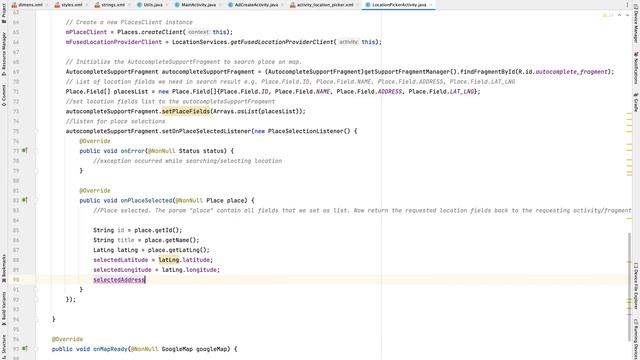640x360 pixels.
Task: Click place.getName() on line 86
Action: [170, 240]
